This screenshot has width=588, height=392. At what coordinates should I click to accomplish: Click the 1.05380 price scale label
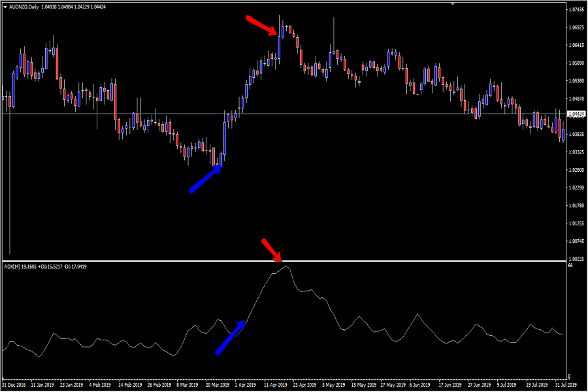[x=577, y=81]
